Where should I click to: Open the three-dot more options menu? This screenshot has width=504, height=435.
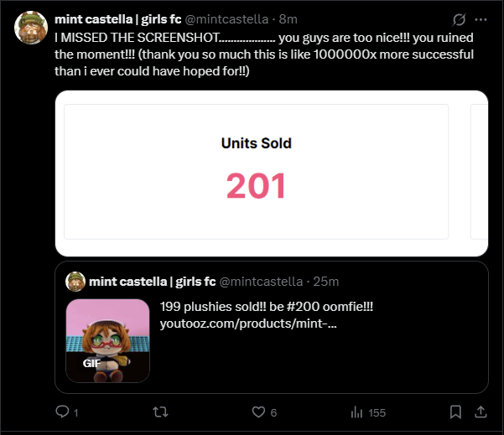481,18
